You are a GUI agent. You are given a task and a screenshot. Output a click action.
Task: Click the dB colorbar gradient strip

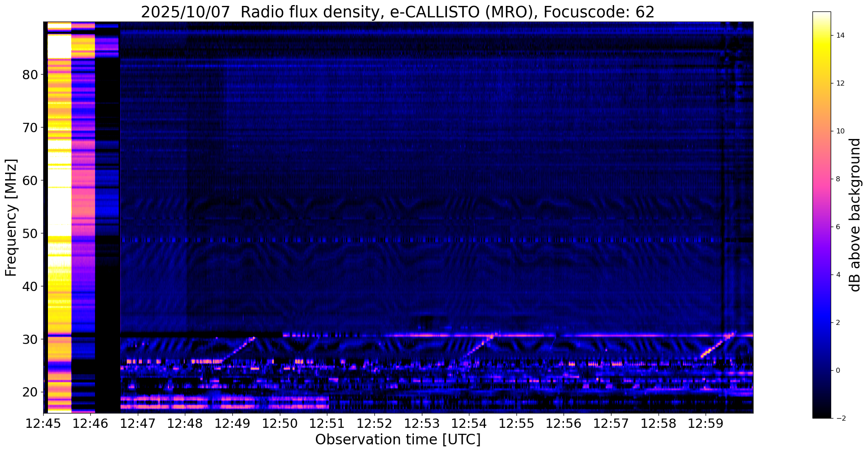click(x=821, y=215)
